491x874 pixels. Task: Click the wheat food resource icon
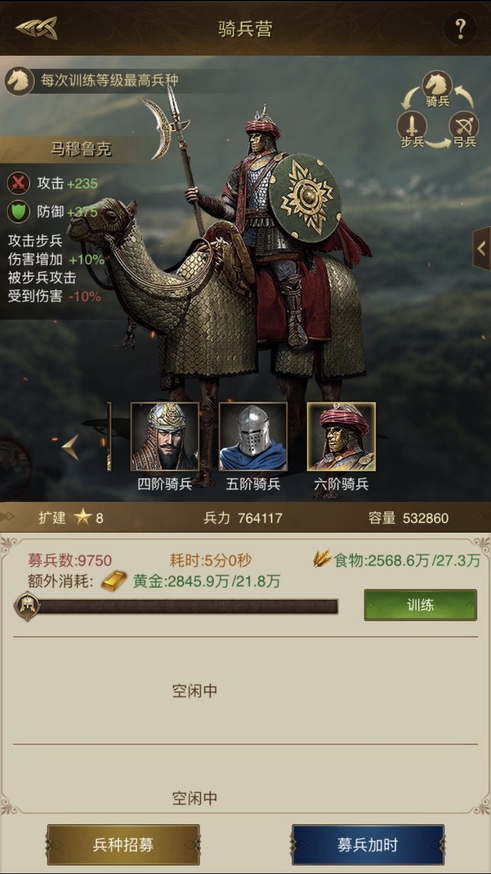[322, 559]
